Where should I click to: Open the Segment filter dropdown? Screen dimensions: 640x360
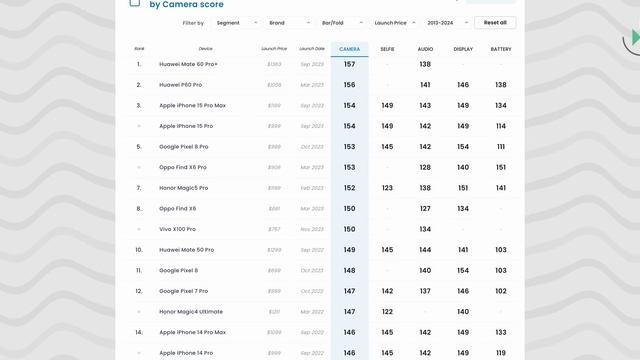(236, 23)
